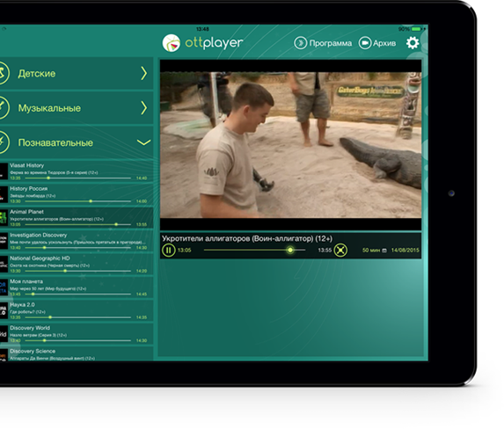Screen dimensions: 504x429
Task: Select the Discovery World channel
Action: click(x=77, y=333)
